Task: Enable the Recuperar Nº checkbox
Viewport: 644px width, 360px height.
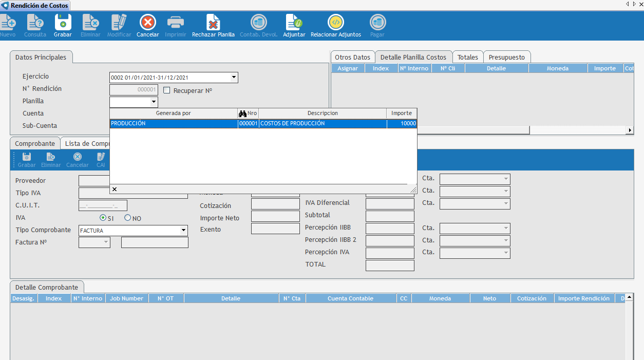Action: (x=166, y=90)
